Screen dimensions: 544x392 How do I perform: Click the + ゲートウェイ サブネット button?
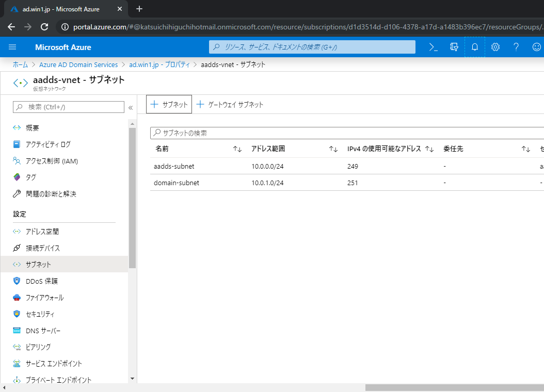230,104
